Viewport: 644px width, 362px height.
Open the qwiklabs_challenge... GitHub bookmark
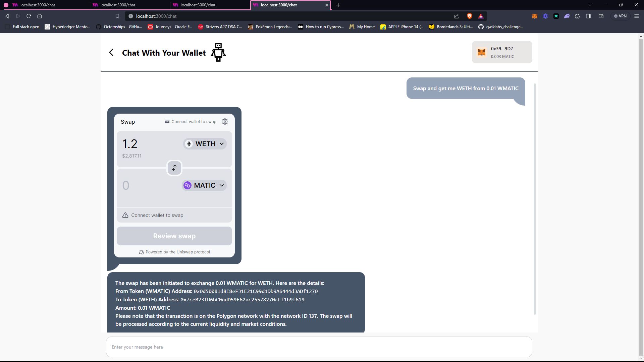click(x=501, y=27)
